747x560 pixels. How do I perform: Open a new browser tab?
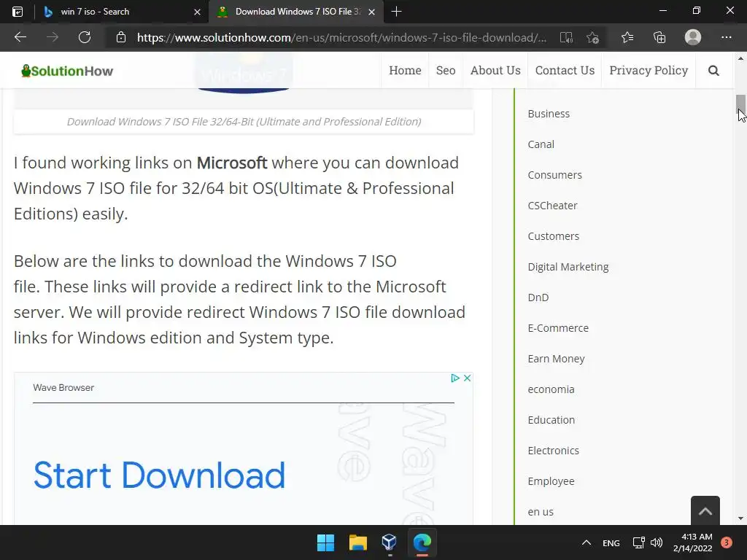tap(396, 12)
